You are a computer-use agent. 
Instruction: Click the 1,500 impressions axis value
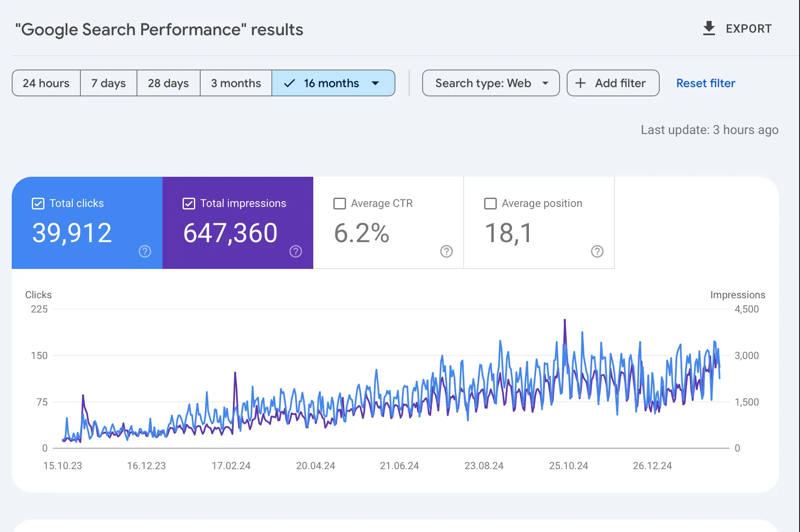pos(747,402)
